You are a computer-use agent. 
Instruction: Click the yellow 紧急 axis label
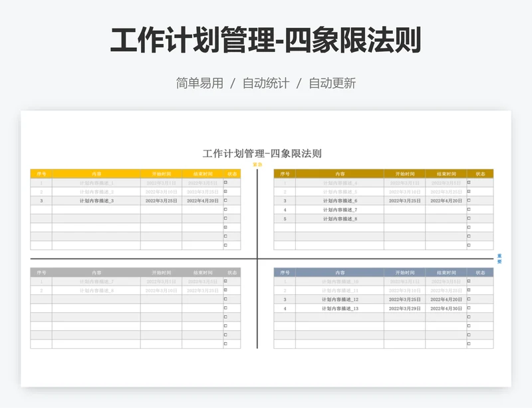click(257, 164)
